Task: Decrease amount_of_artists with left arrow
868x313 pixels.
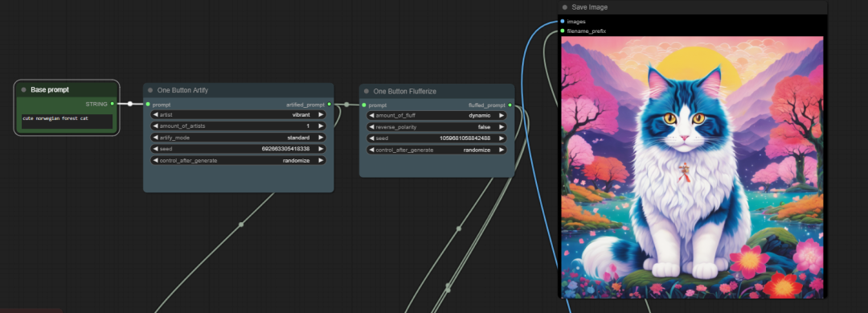Action: click(156, 126)
